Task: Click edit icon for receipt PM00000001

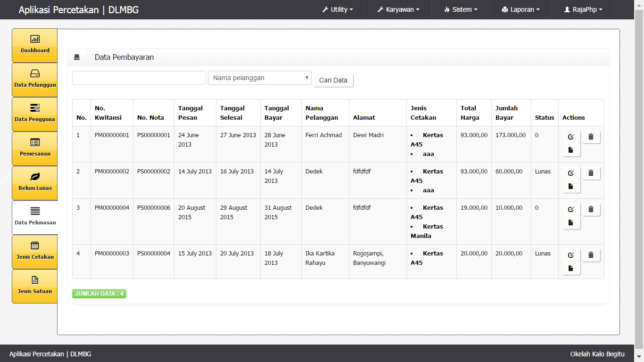Action: coord(571,137)
